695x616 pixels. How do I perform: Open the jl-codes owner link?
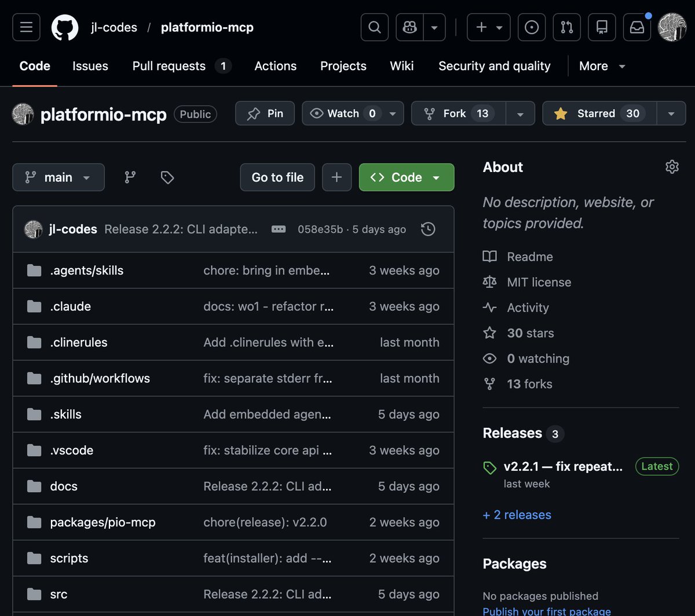[114, 27]
